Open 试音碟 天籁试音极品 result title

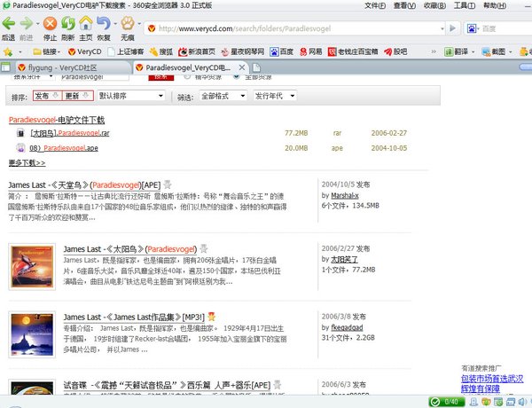(167, 385)
